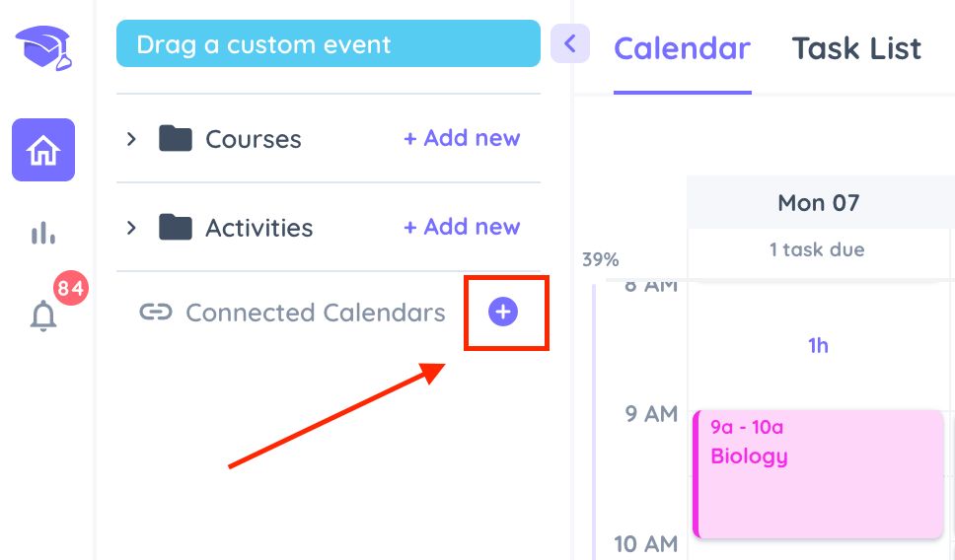955x560 pixels.
Task: Open the bar chart statistics icon
Action: (x=43, y=233)
